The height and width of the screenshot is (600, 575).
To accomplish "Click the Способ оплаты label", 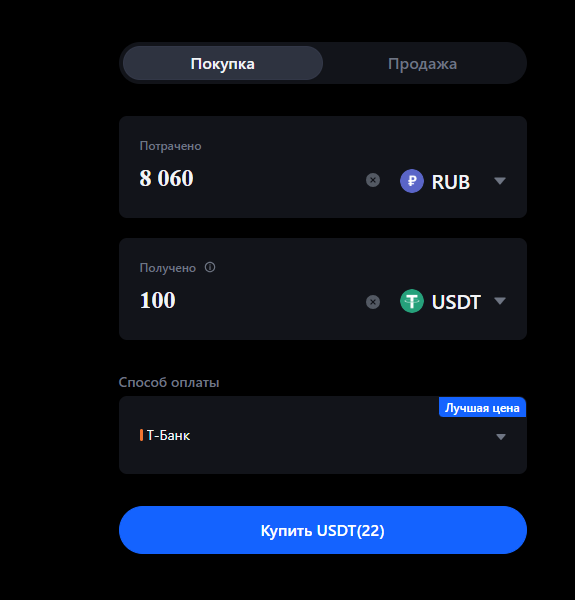I will tap(169, 382).
